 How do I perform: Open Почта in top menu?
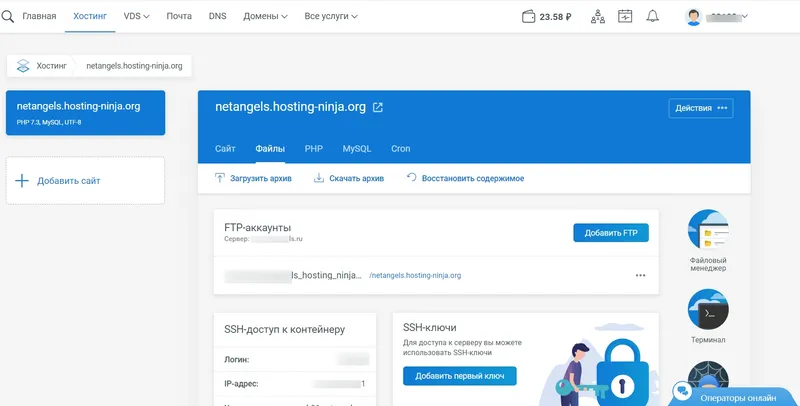179,16
